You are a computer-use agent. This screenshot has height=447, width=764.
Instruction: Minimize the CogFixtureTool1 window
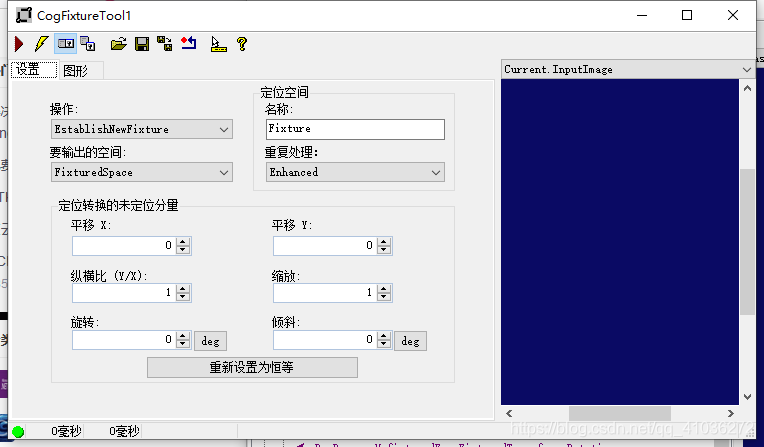pyautogui.click(x=642, y=16)
